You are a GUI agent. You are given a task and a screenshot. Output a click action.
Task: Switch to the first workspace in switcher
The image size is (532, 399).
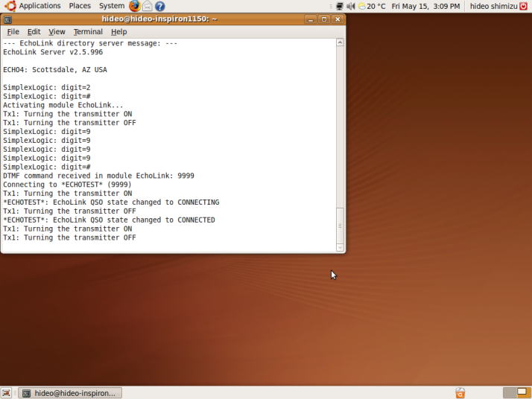pos(510,392)
